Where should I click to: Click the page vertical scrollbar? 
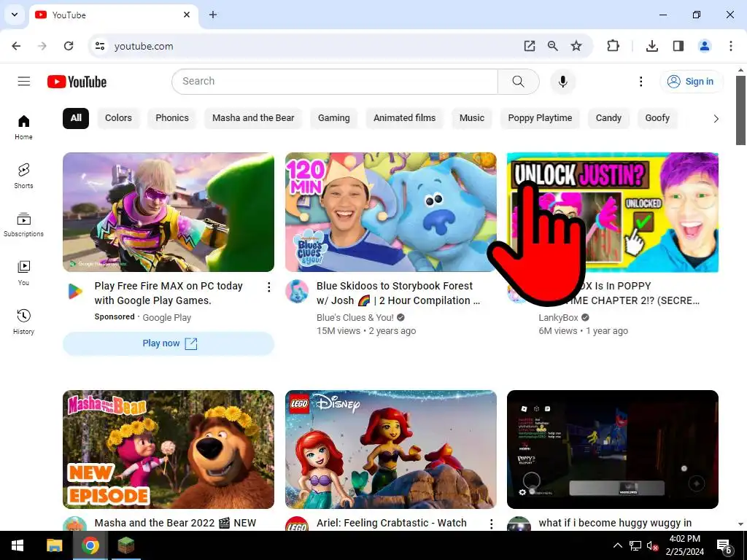740,111
